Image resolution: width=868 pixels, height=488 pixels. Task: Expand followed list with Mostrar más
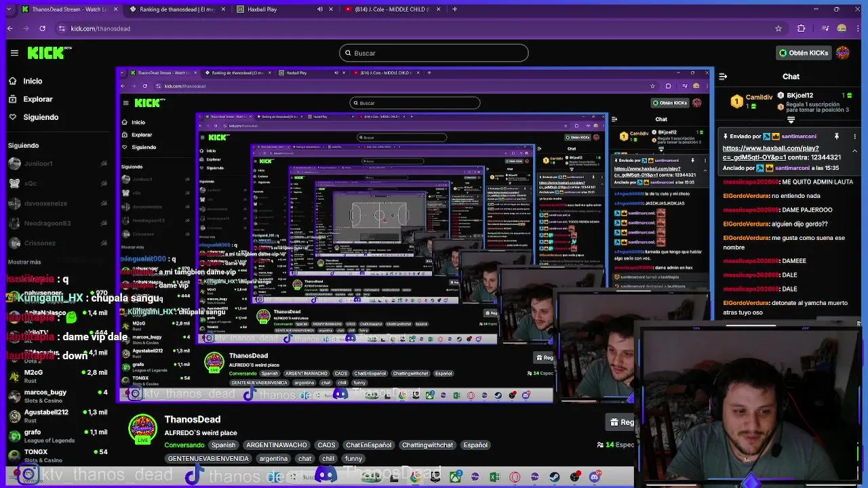(24, 262)
